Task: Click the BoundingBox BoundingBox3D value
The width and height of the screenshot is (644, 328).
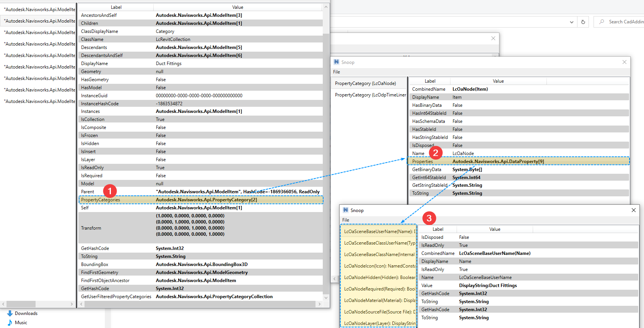Action: tap(202, 264)
